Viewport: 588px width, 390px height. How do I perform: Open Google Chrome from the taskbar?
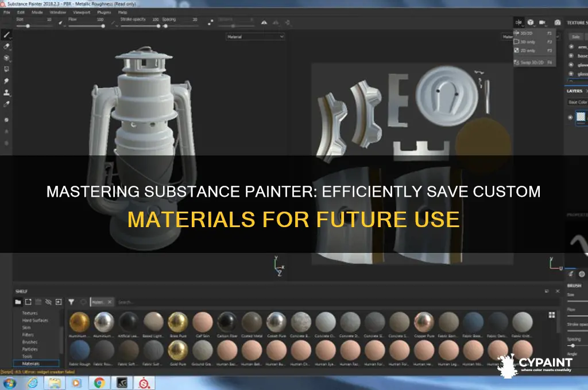[99, 383]
